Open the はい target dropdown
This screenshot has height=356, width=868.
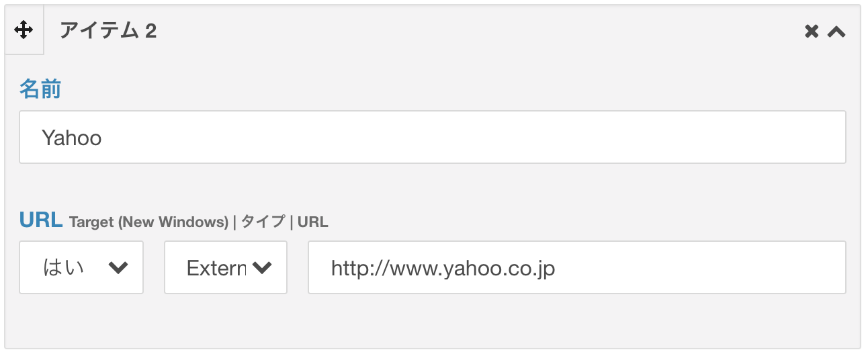pos(81,267)
